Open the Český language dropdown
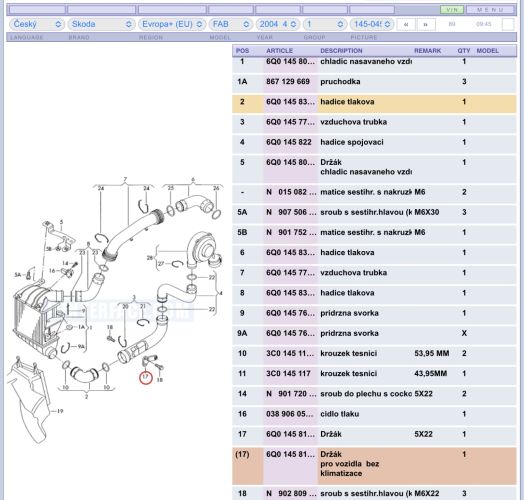Viewport: 524px width, 500px height. click(37, 24)
